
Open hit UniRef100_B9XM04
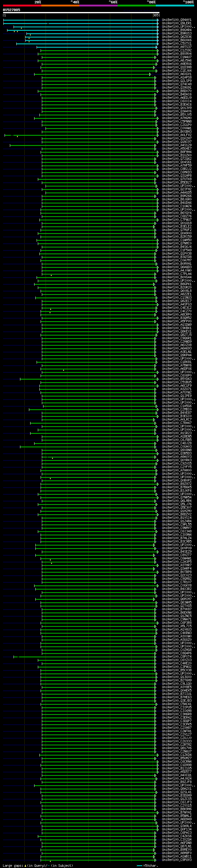tap(177, 54)
